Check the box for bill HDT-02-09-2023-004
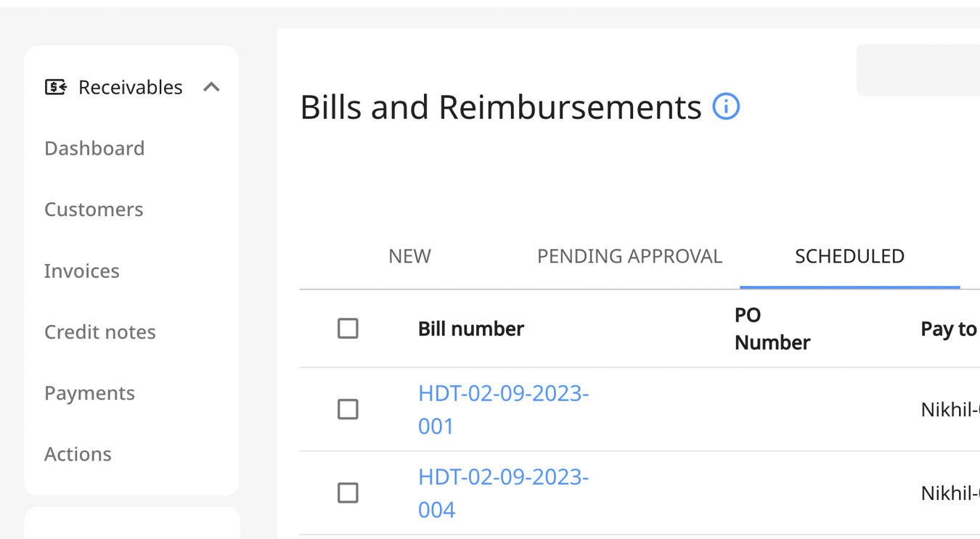The width and height of the screenshot is (980, 539). (348, 493)
